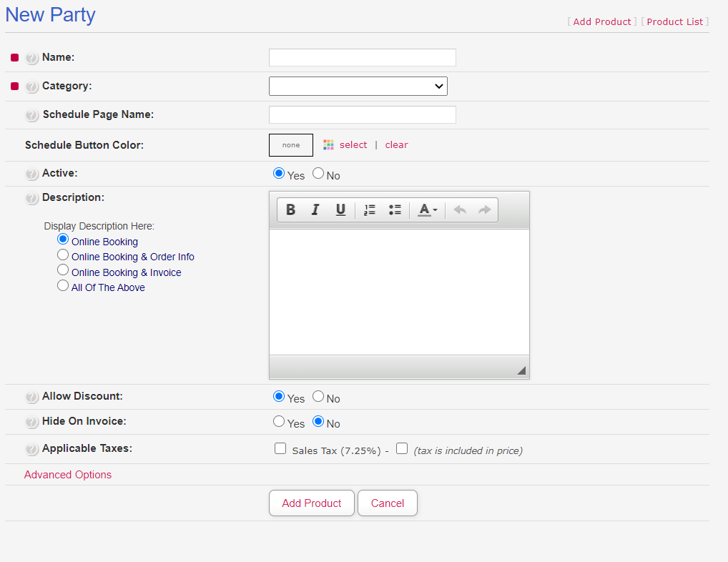Click the help icon next to Description
This screenshot has width=728, height=562.
pos(31,198)
